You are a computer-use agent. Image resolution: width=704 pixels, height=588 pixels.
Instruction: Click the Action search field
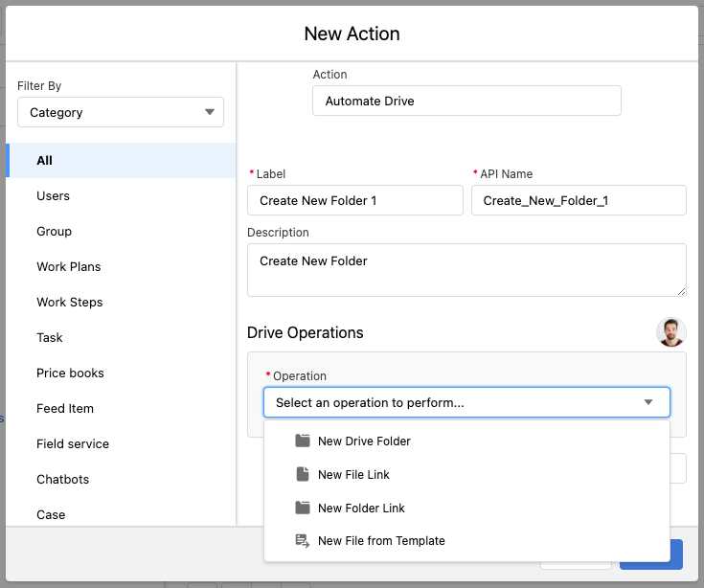466,101
